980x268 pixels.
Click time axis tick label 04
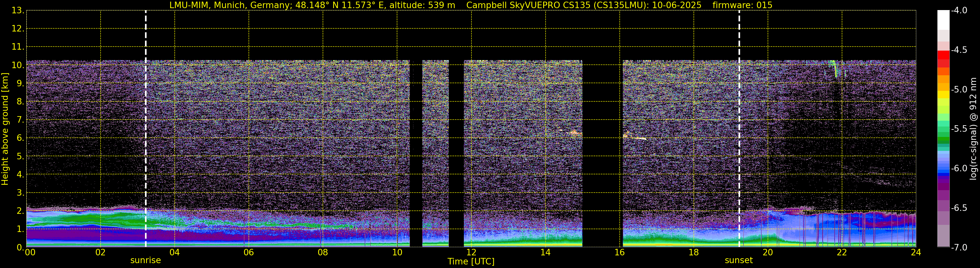pyautogui.click(x=175, y=252)
